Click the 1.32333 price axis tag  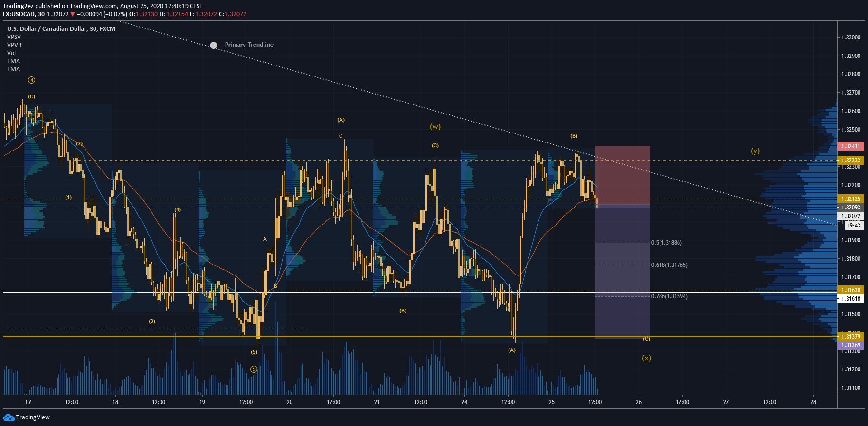pyautogui.click(x=851, y=161)
